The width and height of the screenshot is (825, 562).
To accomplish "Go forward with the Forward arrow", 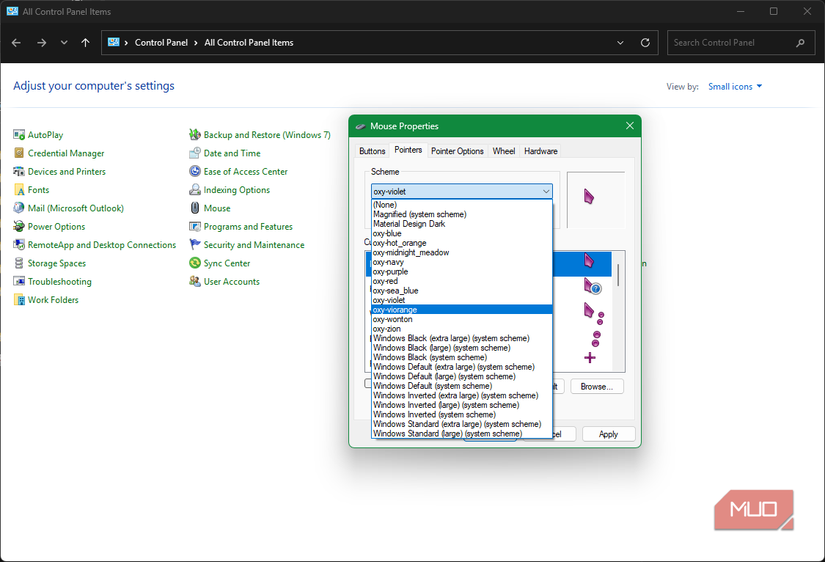I will coord(42,43).
